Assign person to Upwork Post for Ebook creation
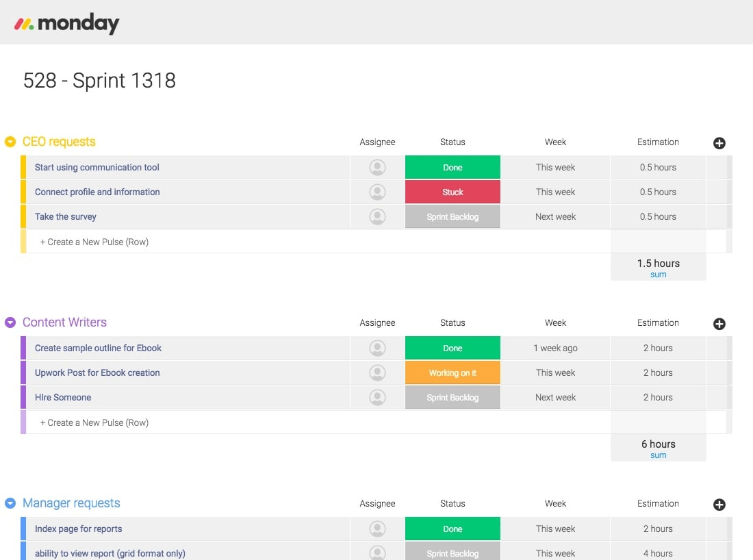This screenshot has width=753, height=560. tap(377, 372)
